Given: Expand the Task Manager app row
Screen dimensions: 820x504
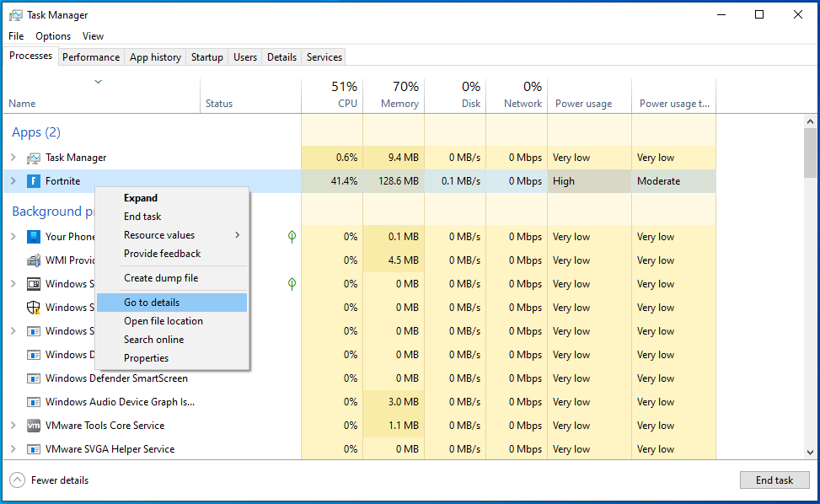Looking at the screenshot, I should coord(13,158).
